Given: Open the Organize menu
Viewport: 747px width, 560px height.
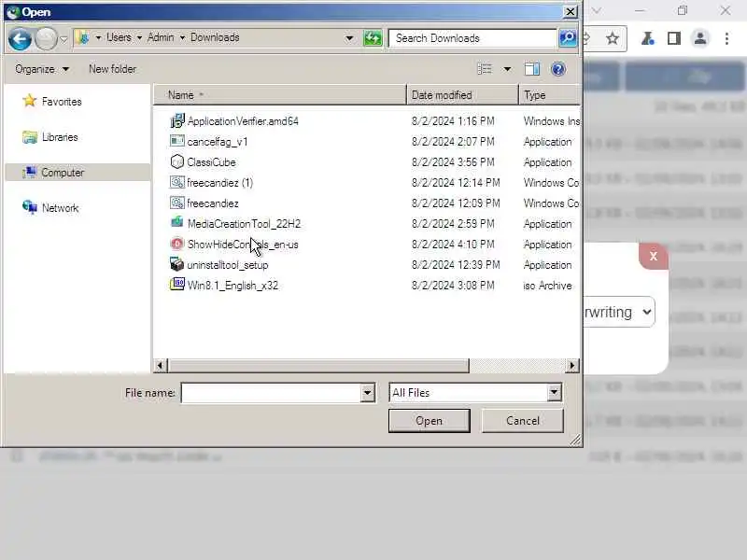Looking at the screenshot, I should tap(42, 69).
